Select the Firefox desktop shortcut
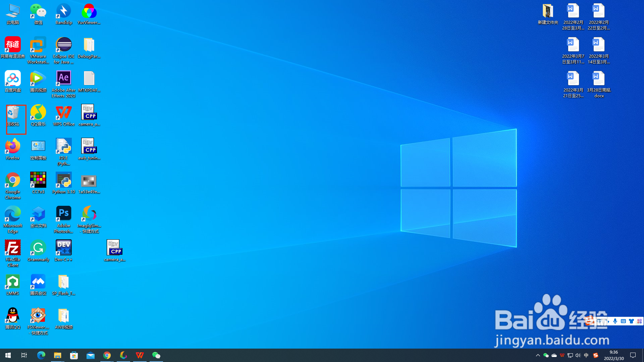The width and height of the screenshot is (644, 362). tap(13, 149)
